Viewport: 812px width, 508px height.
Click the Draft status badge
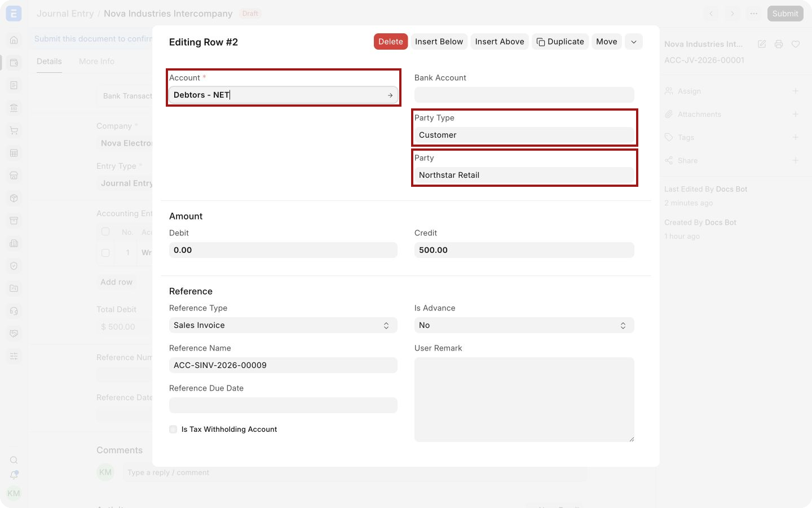[250, 14]
